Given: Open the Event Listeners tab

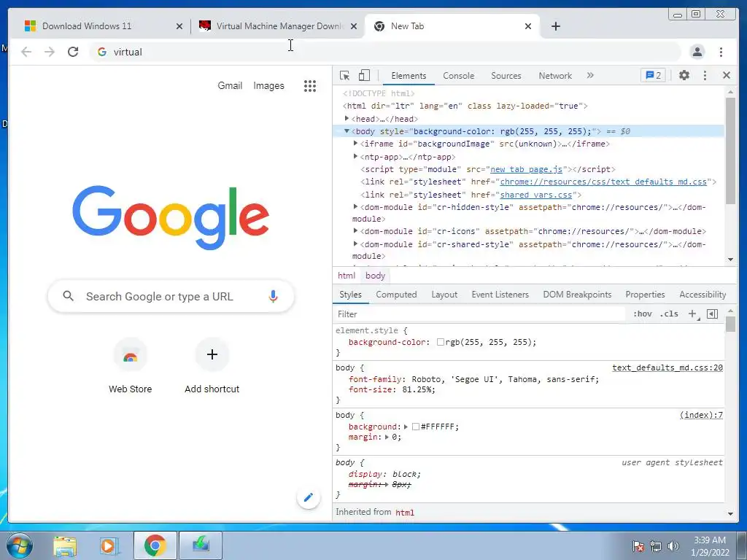Looking at the screenshot, I should [x=500, y=295].
